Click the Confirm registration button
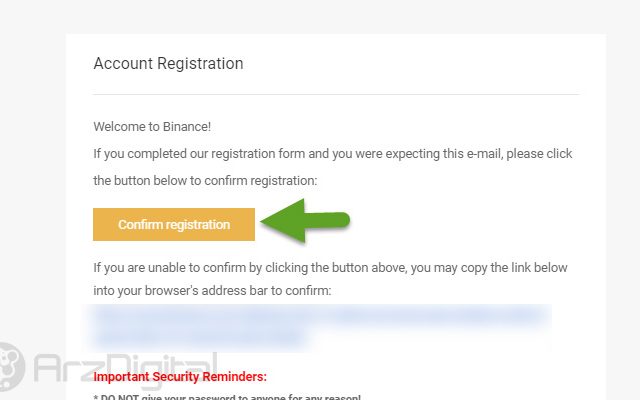 (174, 224)
